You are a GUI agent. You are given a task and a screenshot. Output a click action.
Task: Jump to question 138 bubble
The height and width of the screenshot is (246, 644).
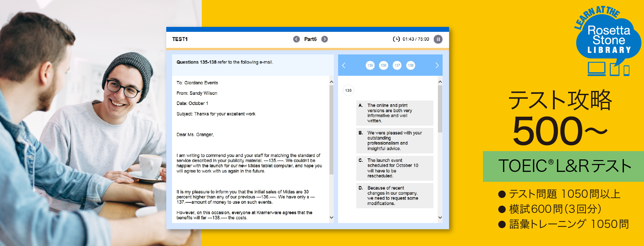pyautogui.click(x=411, y=65)
